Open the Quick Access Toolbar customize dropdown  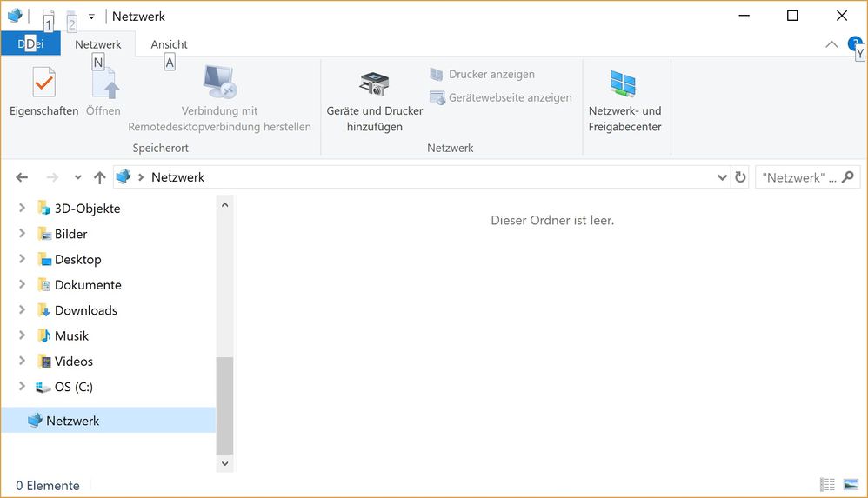91,17
